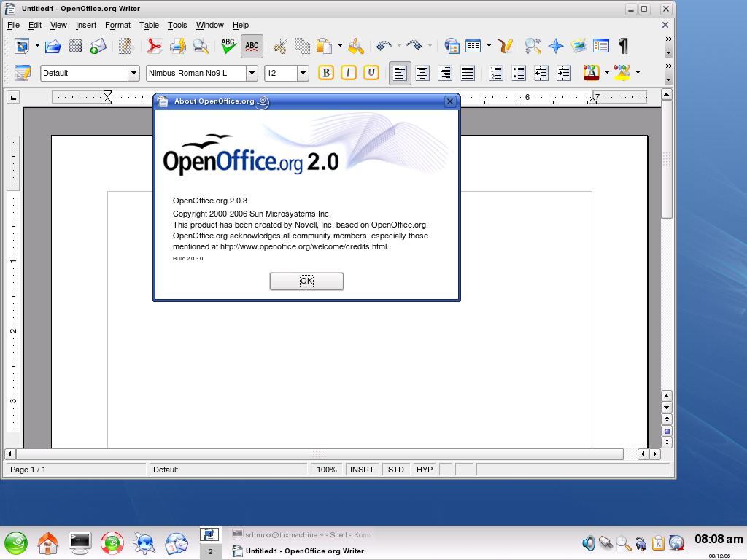Screen dimensions: 747x560
Task: Open Styles and Formatting icon
Action: [x=23, y=73]
